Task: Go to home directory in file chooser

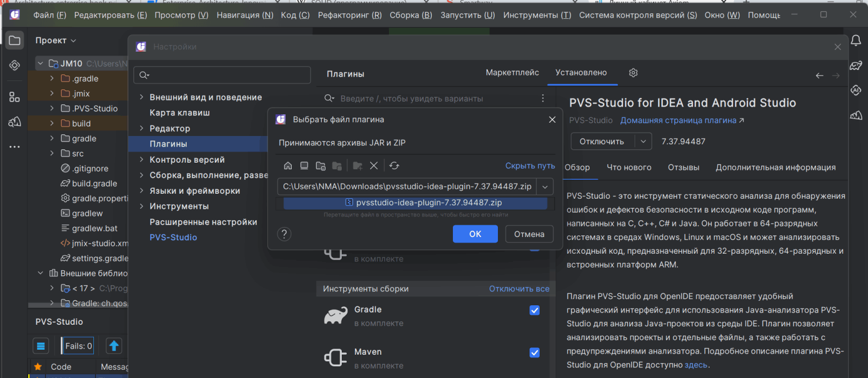Action: (288, 166)
